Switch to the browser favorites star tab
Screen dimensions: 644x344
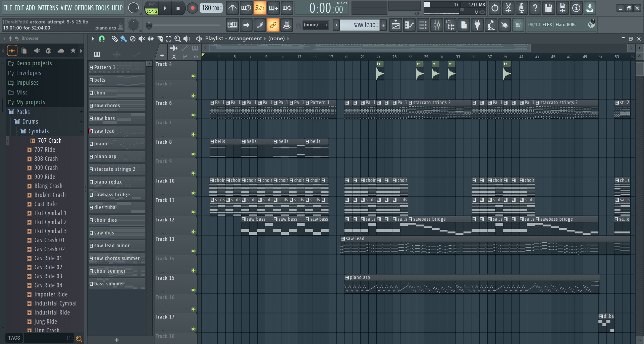click(x=73, y=51)
